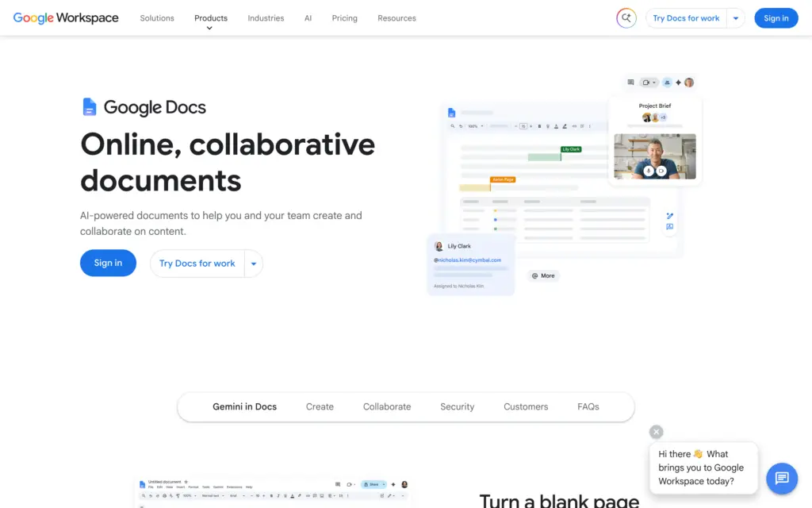
Task: Open the chat assistant button
Action: pyautogui.click(x=782, y=478)
